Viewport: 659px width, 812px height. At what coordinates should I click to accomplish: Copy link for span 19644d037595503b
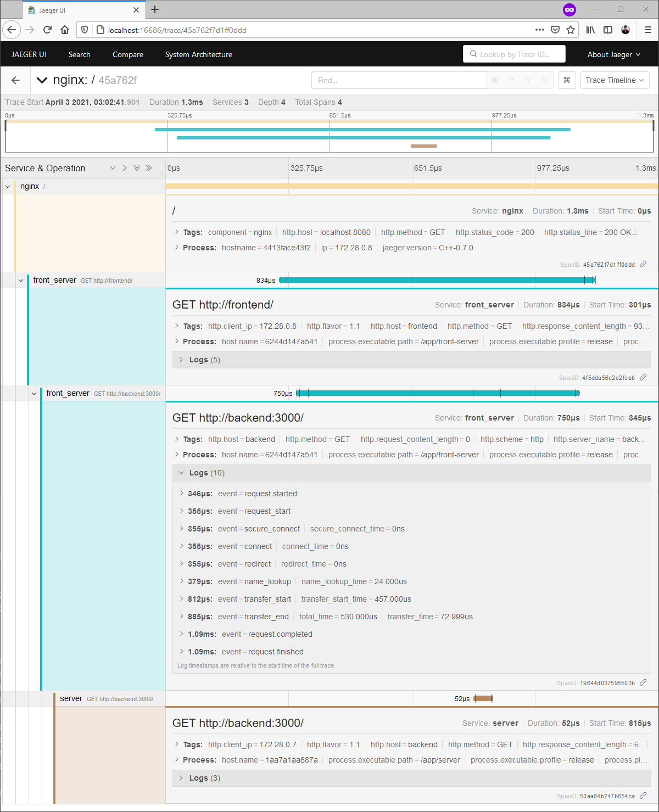click(643, 682)
